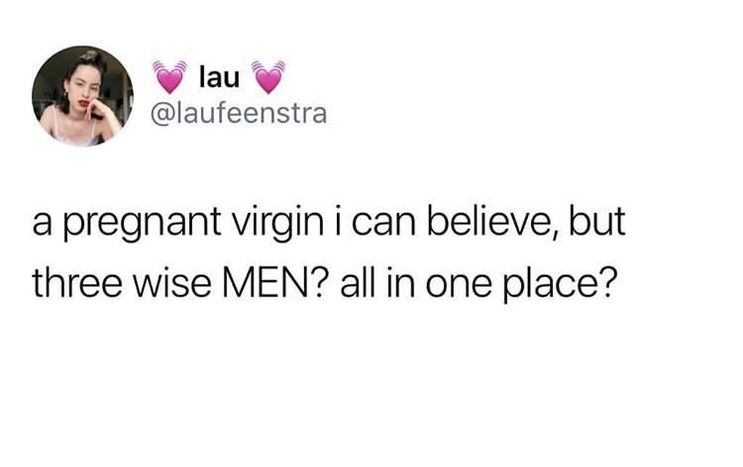Image resolution: width=743 pixels, height=467 pixels.
Task: Click the lowercase i before can
Action: (338, 223)
